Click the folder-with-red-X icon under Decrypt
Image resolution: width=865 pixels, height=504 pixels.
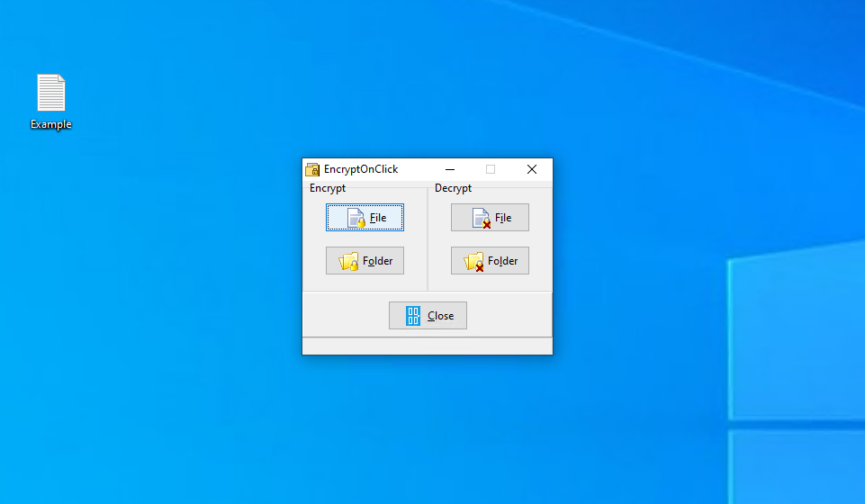click(x=473, y=261)
